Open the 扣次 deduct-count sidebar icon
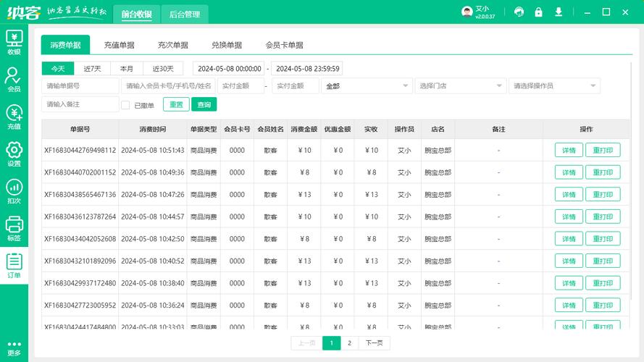The height and width of the screenshot is (362, 644). coord(14,191)
